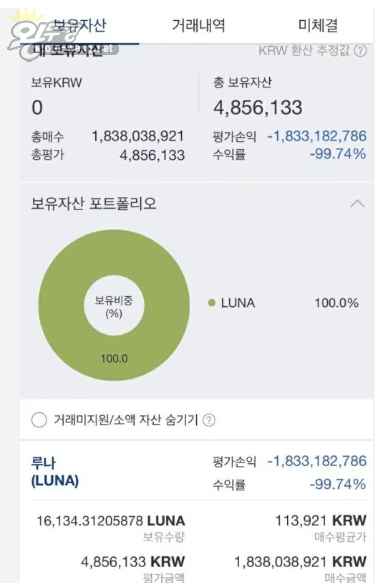Click the 16,134.31205878 LUNA holding quantity

(x=110, y=521)
